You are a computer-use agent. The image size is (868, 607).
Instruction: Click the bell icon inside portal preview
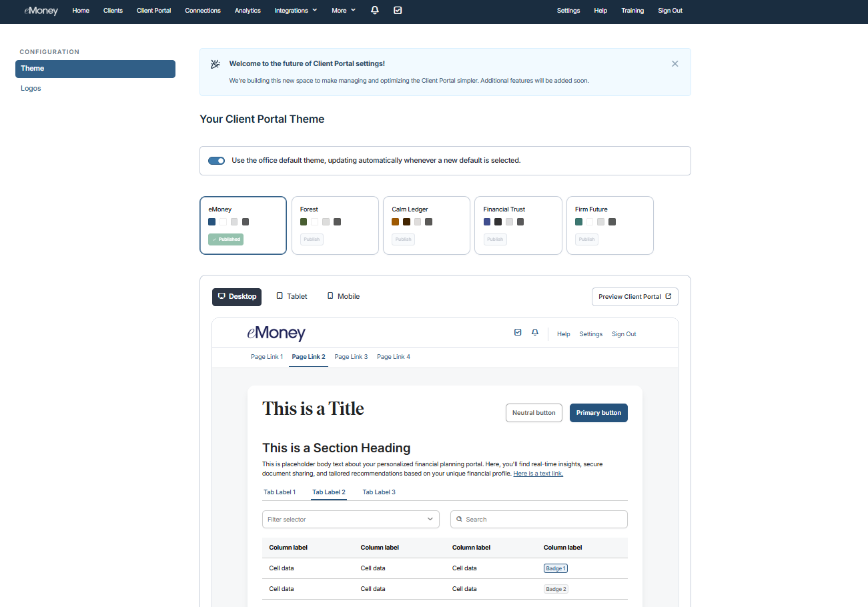(x=534, y=333)
